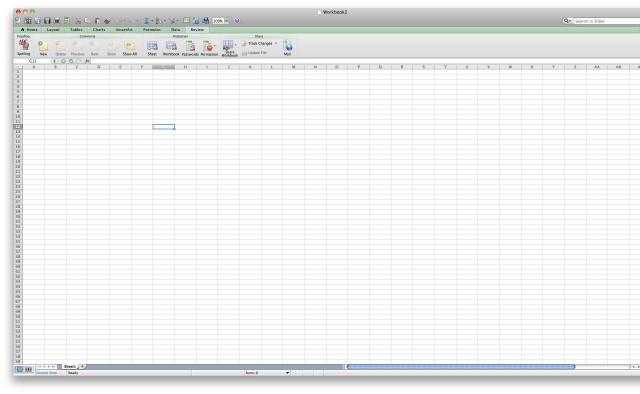
Task: Click the Search in Sheet field
Action: 607,21
